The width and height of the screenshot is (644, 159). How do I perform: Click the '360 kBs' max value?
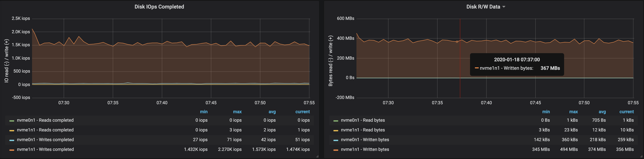[x=570, y=140]
